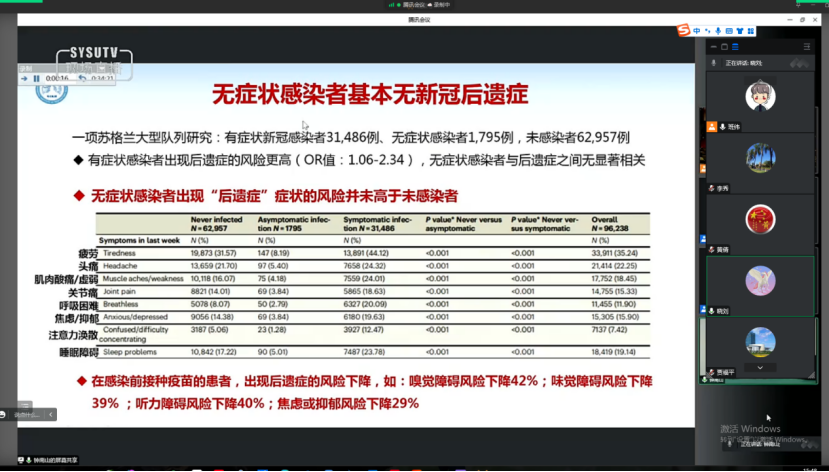Open the participant panel menu

807,46
